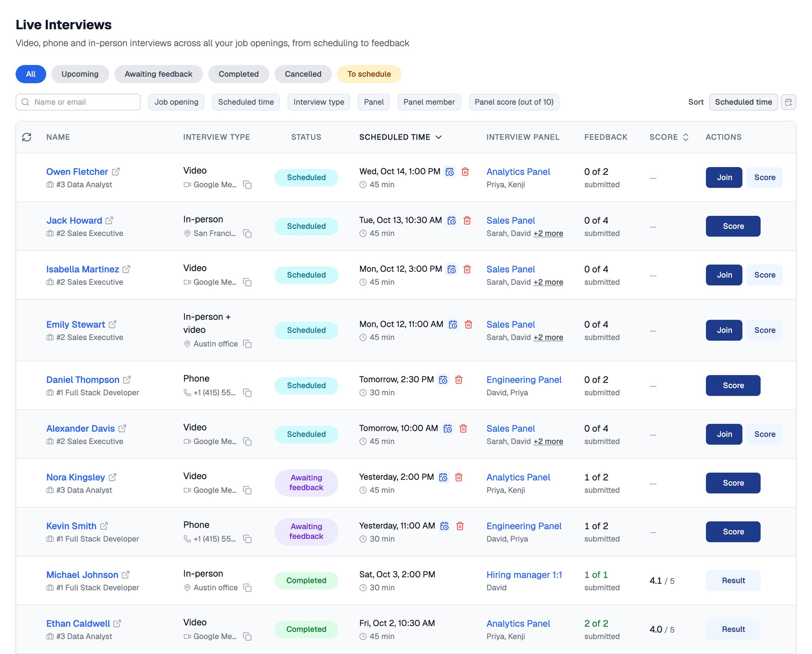Open the Interview type filter

pos(319,102)
